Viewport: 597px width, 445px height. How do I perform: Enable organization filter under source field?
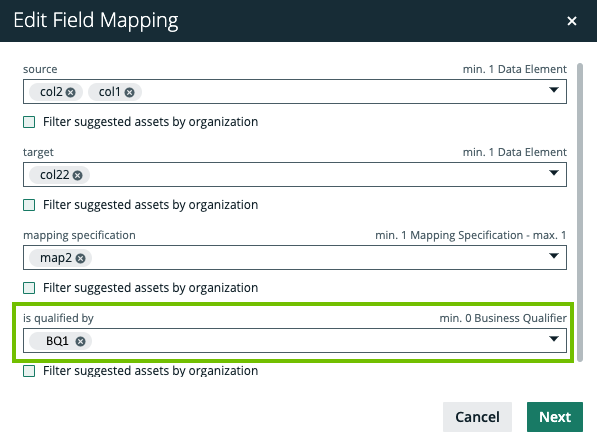pos(29,122)
